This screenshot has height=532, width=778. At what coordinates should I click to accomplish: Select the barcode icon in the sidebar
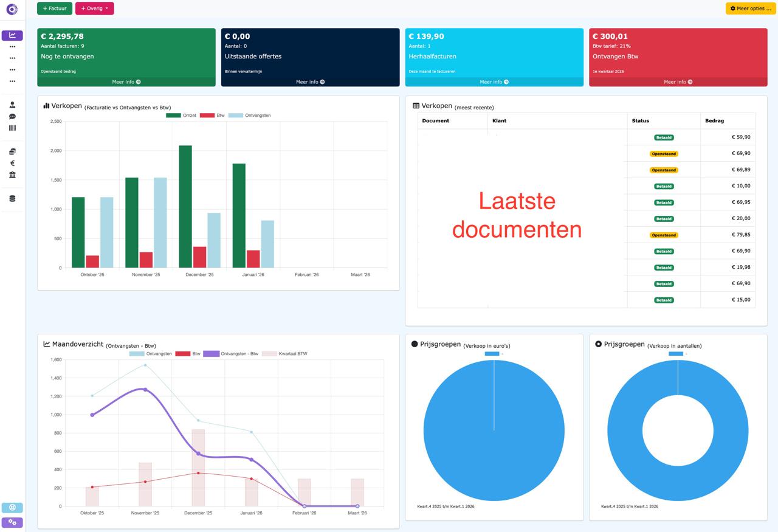(x=12, y=128)
